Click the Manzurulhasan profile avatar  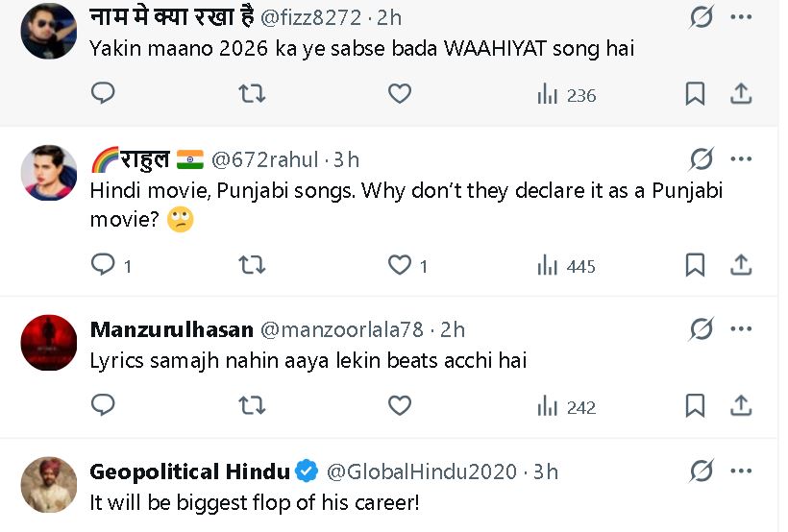pyautogui.click(x=48, y=343)
